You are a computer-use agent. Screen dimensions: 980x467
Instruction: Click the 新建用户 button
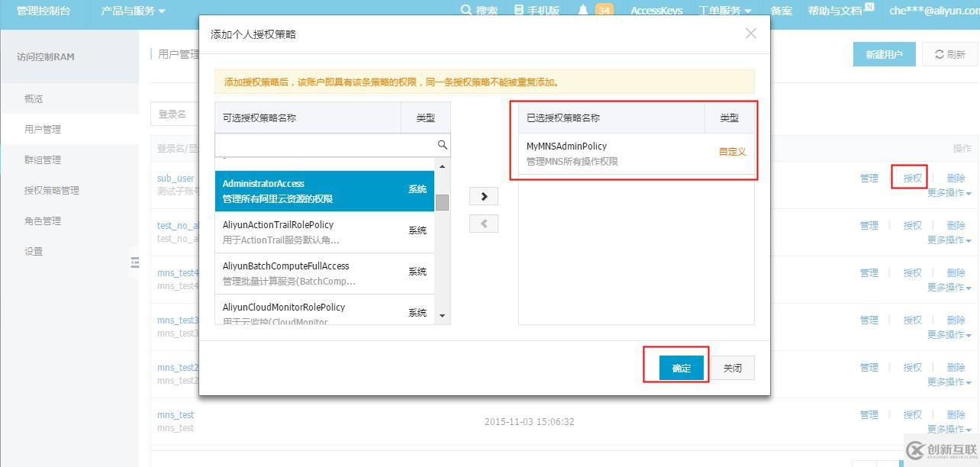click(x=884, y=54)
